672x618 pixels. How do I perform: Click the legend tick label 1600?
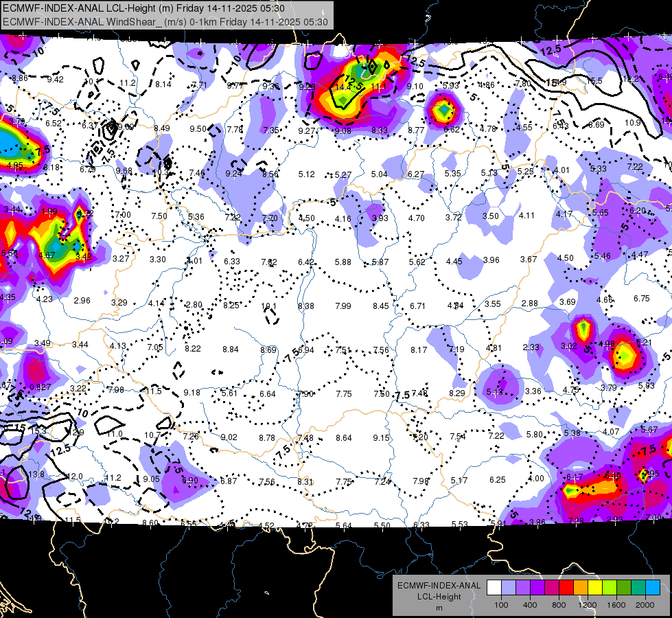(616, 605)
